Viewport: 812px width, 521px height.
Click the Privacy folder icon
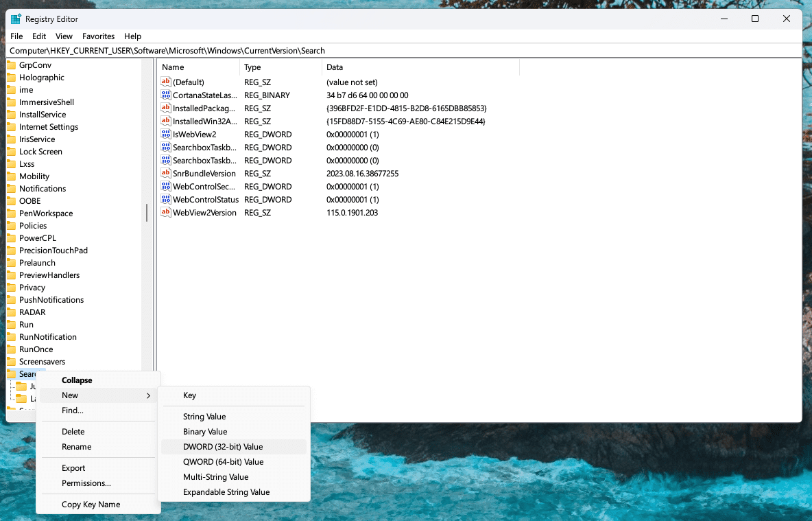12,287
